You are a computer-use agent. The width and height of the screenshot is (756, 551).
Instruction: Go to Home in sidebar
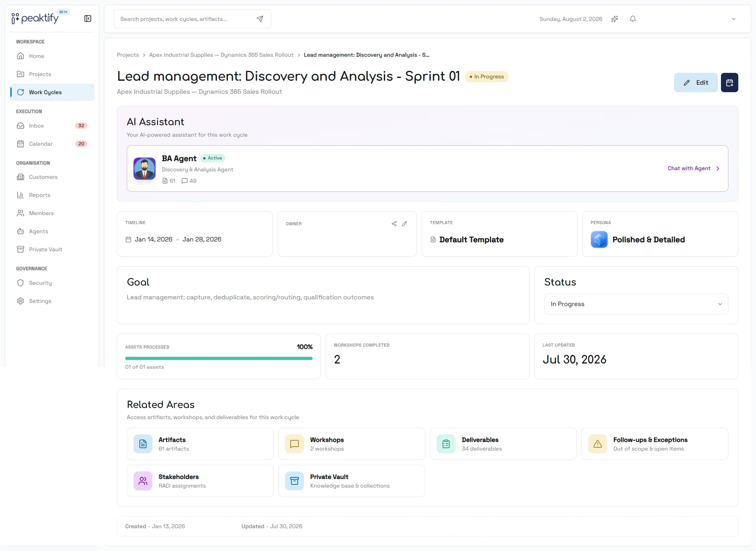[x=52, y=56]
